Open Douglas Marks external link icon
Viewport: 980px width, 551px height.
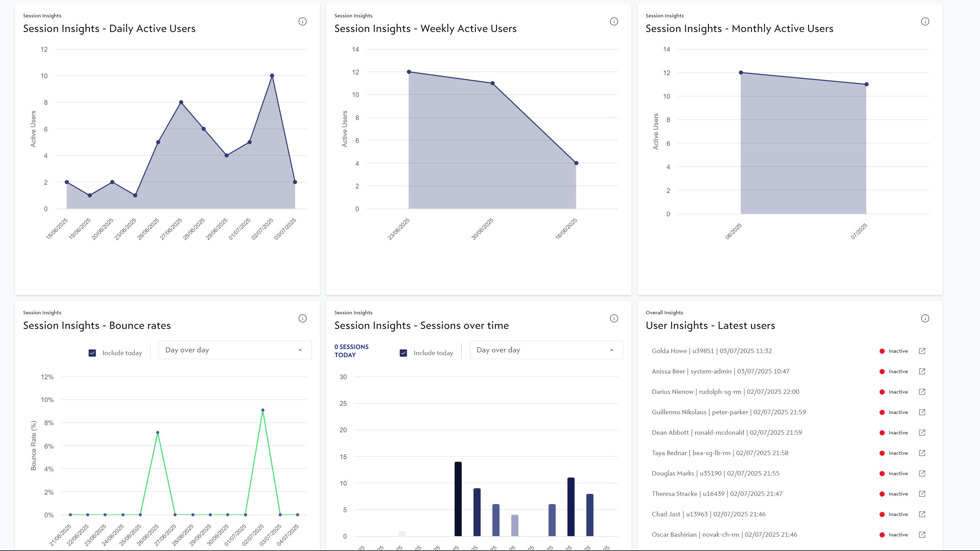[922, 473]
